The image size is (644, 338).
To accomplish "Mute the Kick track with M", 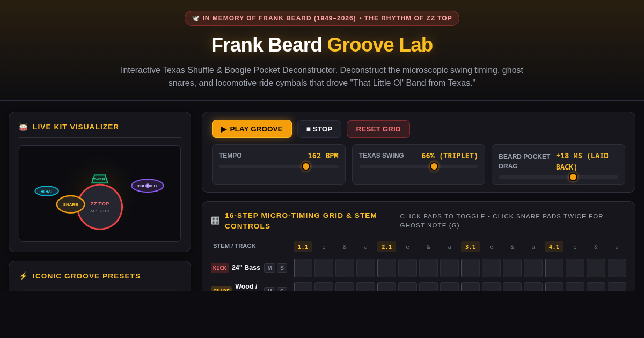I will (x=269, y=268).
